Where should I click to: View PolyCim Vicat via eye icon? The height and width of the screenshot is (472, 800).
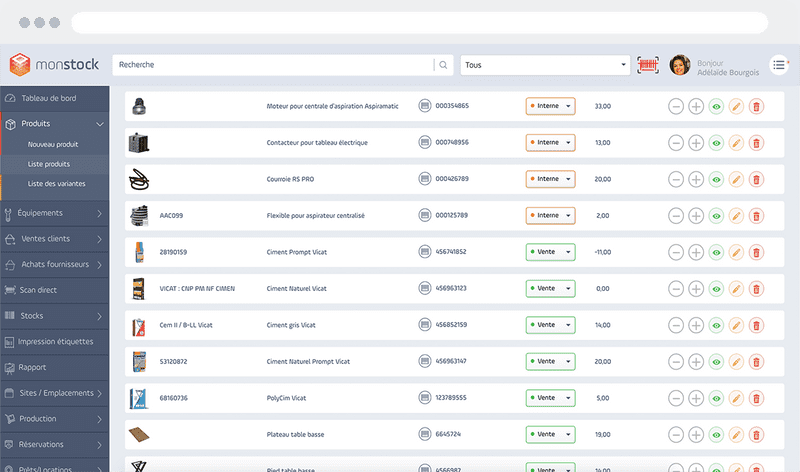pyautogui.click(x=716, y=398)
